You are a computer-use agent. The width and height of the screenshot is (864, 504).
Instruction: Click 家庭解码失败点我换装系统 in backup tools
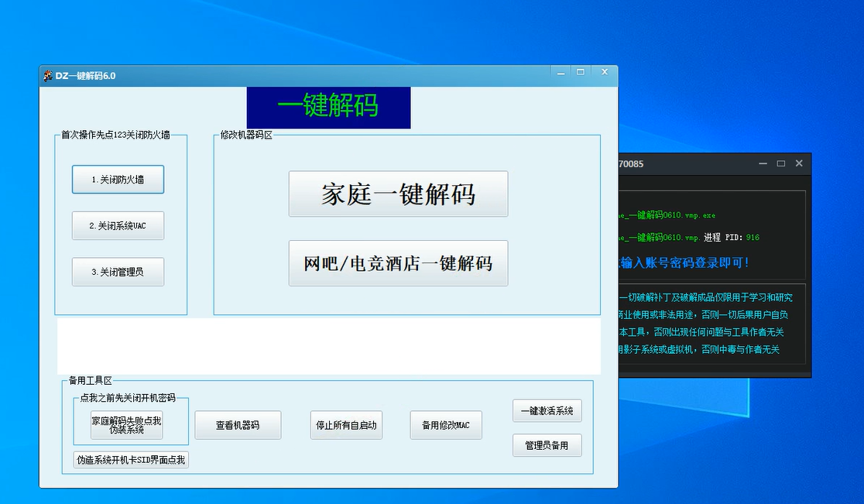[x=125, y=424]
